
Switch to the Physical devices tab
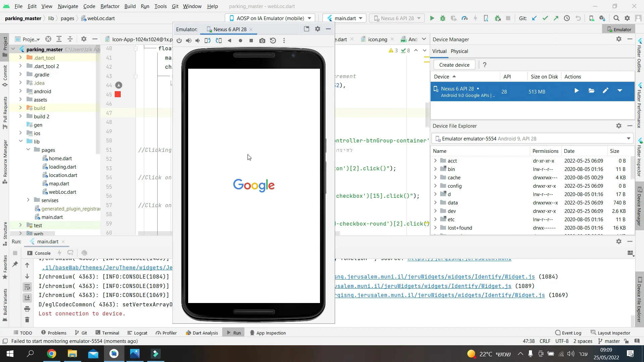[459, 51]
